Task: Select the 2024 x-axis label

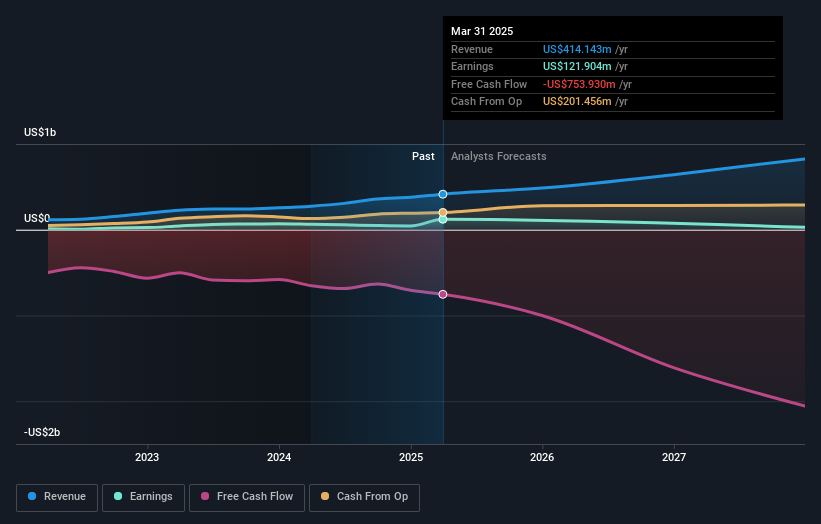Action: [x=279, y=457]
